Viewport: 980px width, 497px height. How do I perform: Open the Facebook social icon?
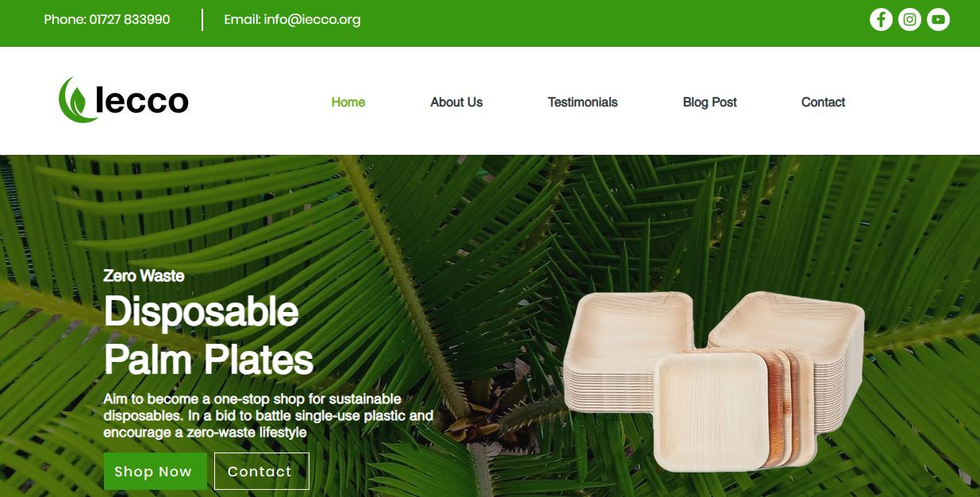[x=881, y=19]
